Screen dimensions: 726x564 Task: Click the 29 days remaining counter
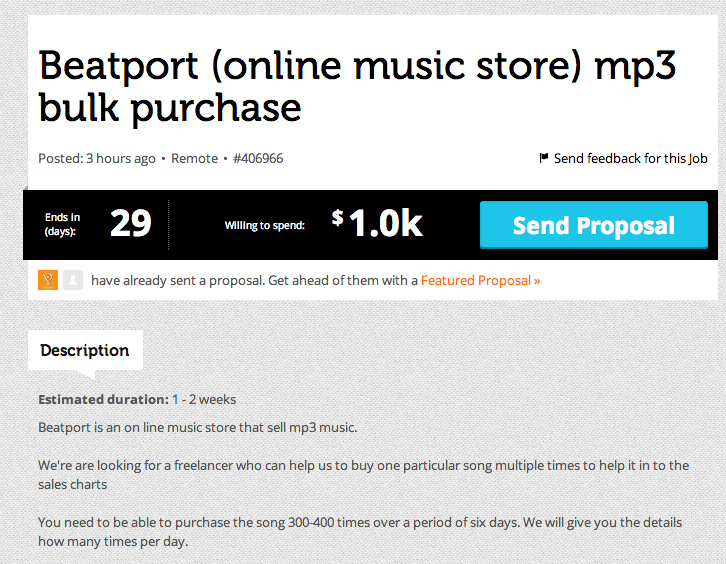[131, 224]
